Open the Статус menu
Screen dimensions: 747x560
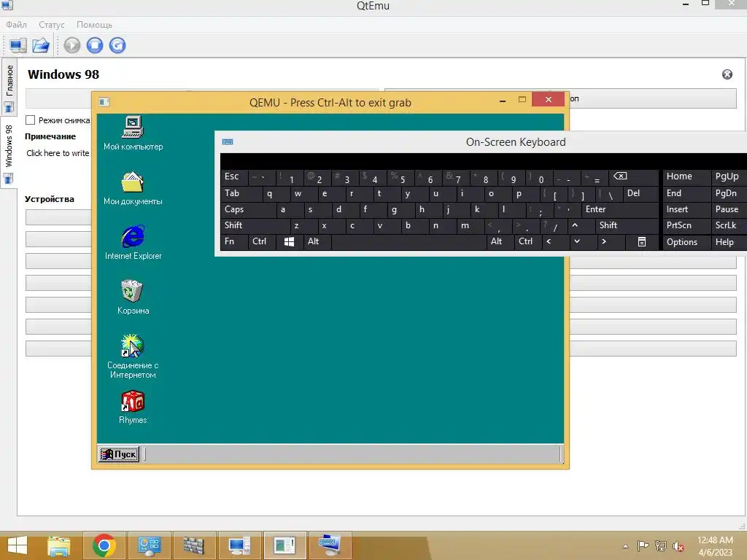coord(52,24)
